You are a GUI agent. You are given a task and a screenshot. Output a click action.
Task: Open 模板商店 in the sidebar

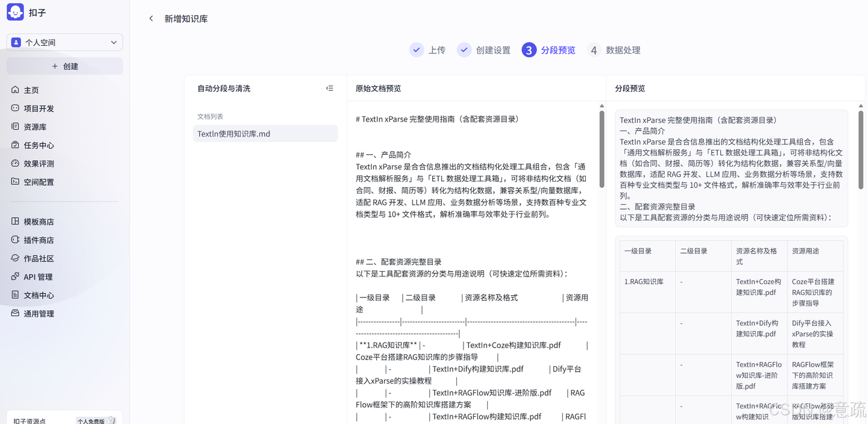tap(39, 222)
